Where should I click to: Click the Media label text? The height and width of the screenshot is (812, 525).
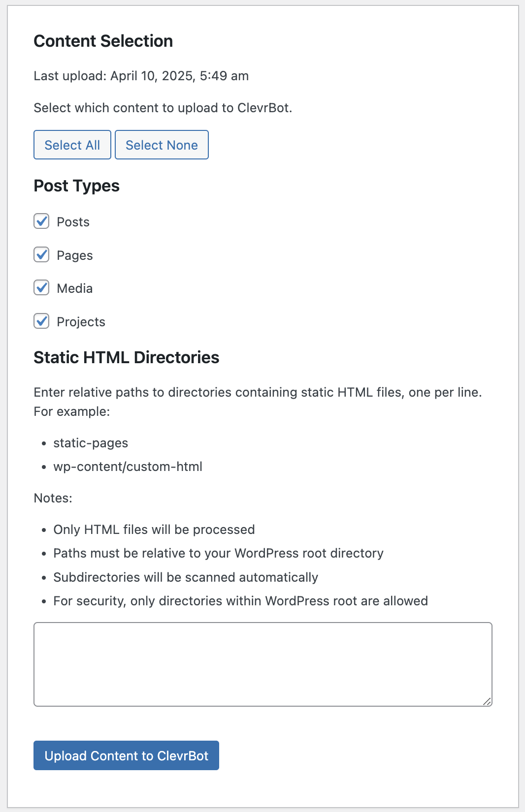click(74, 288)
